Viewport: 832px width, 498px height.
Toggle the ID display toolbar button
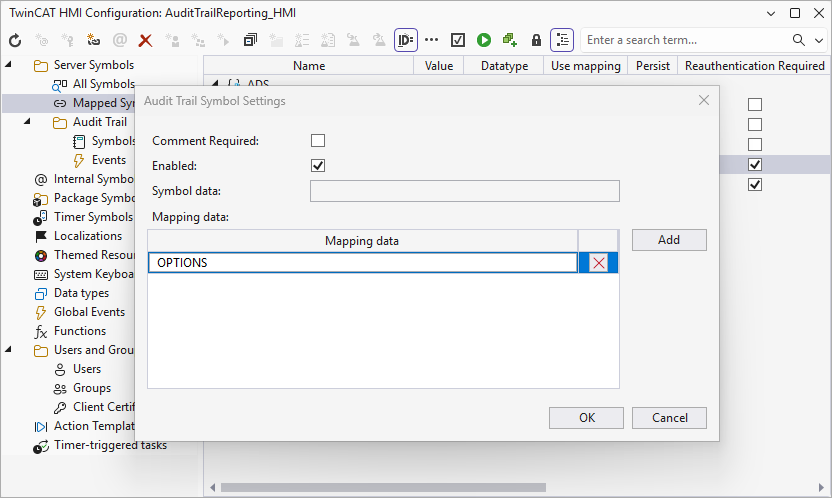(x=406, y=40)
